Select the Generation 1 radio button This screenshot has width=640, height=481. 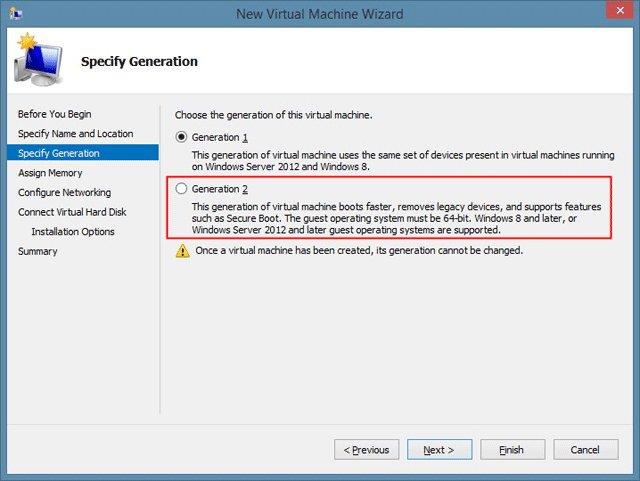pos(181,137)
